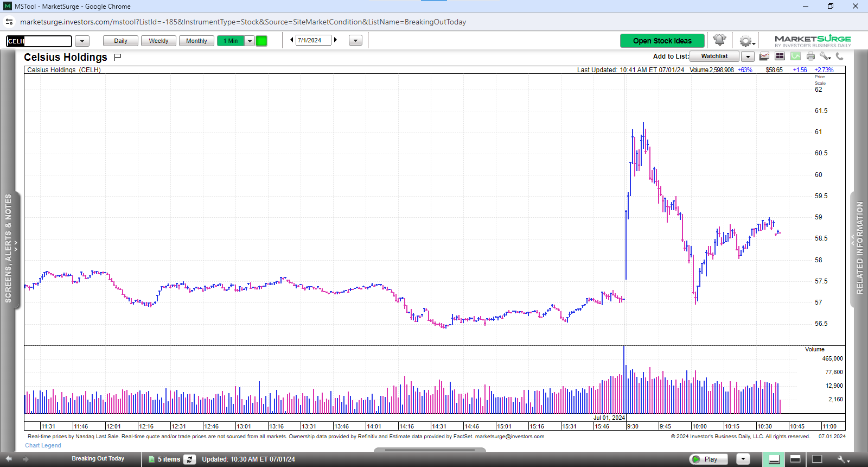Add stock to Watchlist
868x467 pixels.
point(714,56)
